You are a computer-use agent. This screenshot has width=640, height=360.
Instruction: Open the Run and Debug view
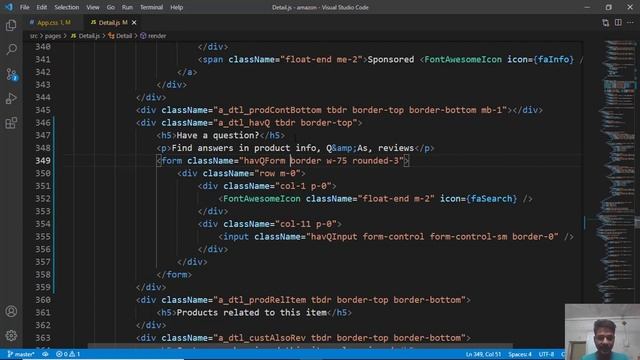coord(11,98)
